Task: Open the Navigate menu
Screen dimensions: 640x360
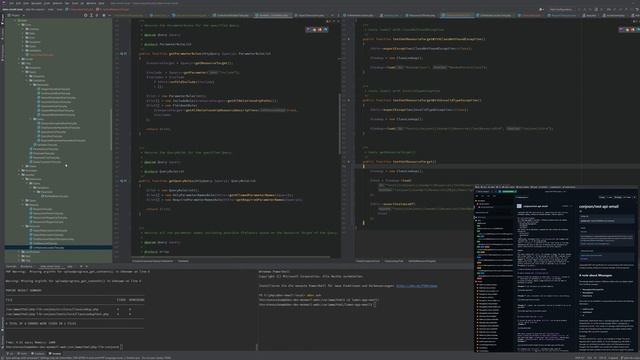Action: [x=36, y=3]
